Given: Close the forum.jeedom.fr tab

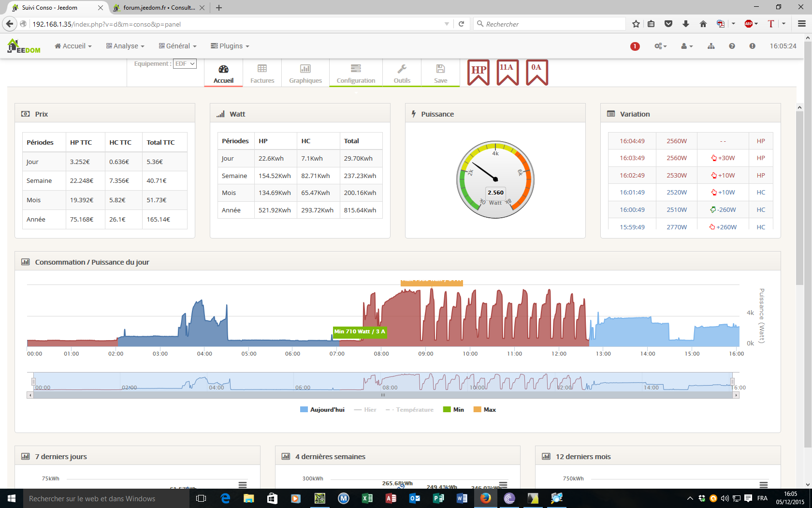Looking at the screenshot, I should point(202,8).
